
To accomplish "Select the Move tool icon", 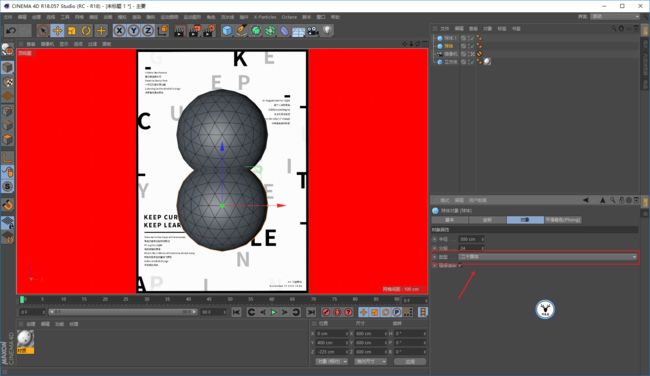I will click(x=57, y=31).
